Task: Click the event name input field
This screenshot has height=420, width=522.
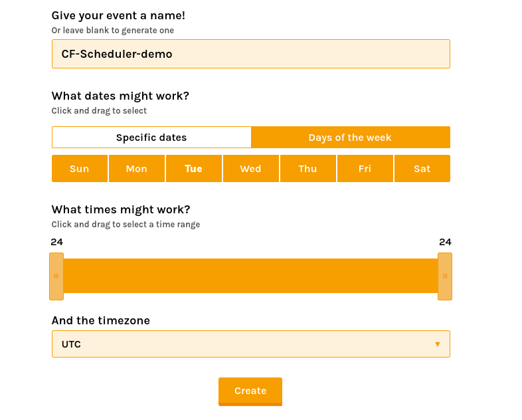Action: (250, 54)
